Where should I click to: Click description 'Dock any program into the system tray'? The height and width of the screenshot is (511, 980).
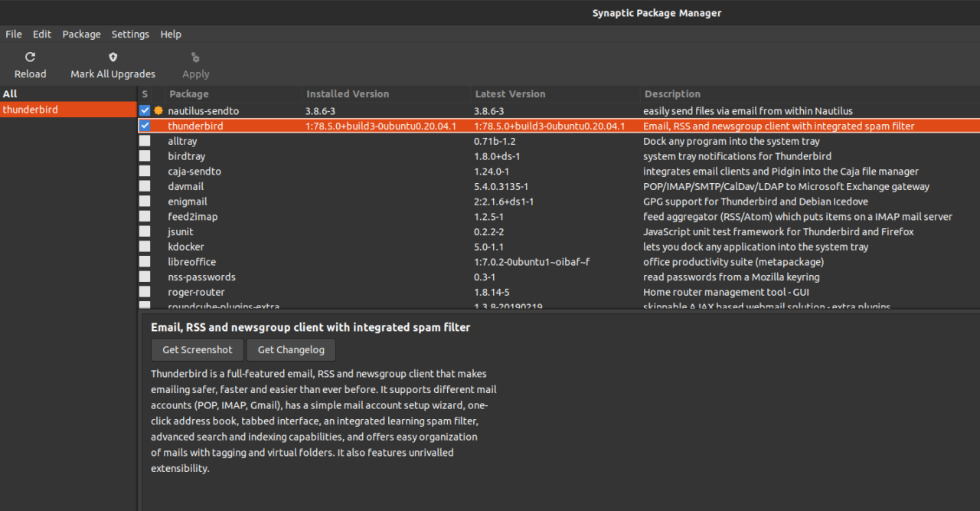click(x=731, y=141)
